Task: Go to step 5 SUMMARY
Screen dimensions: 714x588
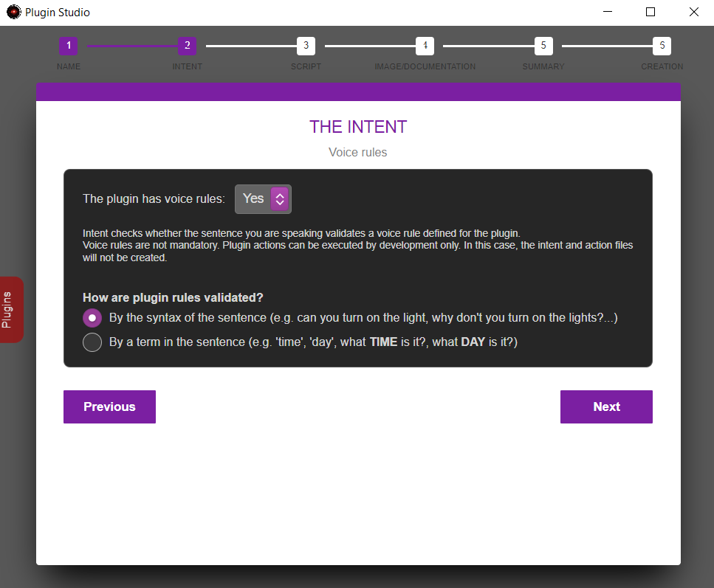Action: pyautogui.click(x=543, y=46)
